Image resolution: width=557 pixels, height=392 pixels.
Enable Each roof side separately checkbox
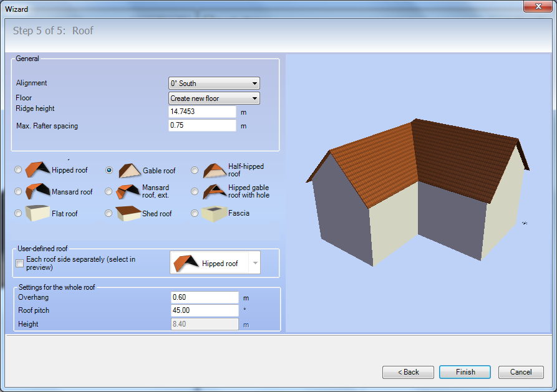(20, 264)
